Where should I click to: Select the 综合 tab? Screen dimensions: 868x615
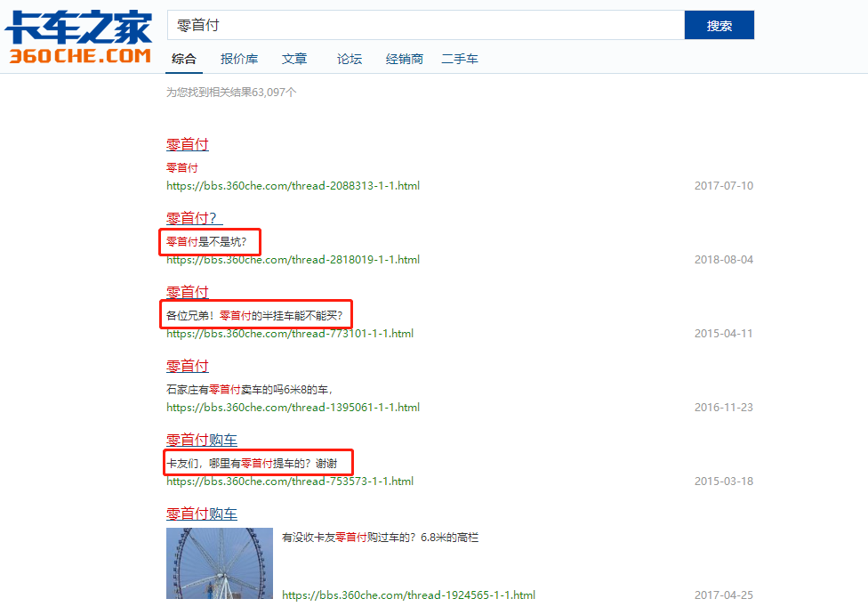184,59
